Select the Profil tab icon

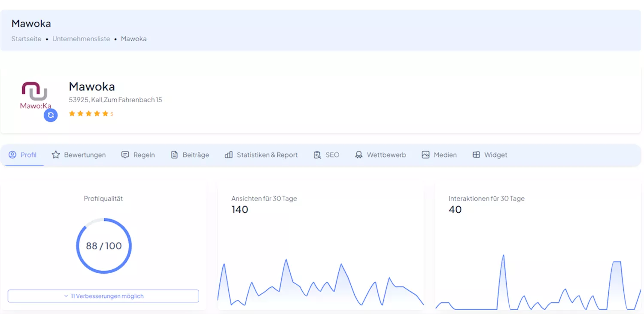[x=12, y=155]
